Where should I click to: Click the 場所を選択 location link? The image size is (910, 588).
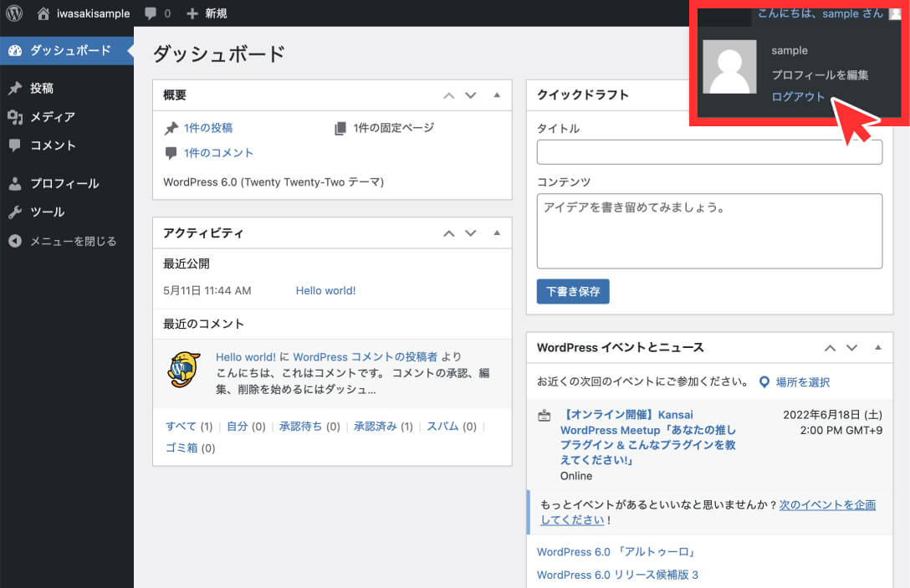point(803,382)
